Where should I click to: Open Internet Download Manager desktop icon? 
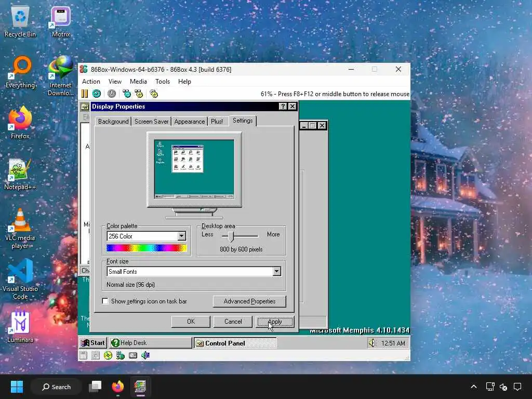[x=61, y=76]
